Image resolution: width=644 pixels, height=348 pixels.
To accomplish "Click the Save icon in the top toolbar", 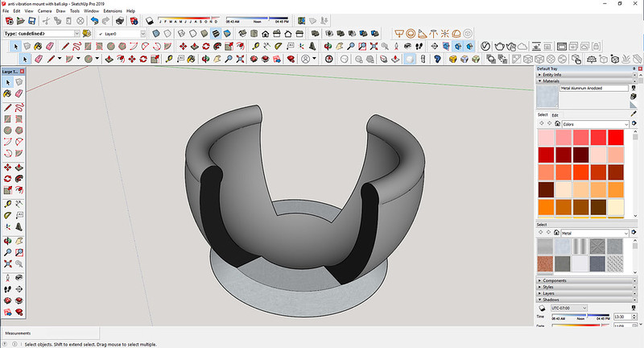I will pyautogui.click(x=31, y=21).
